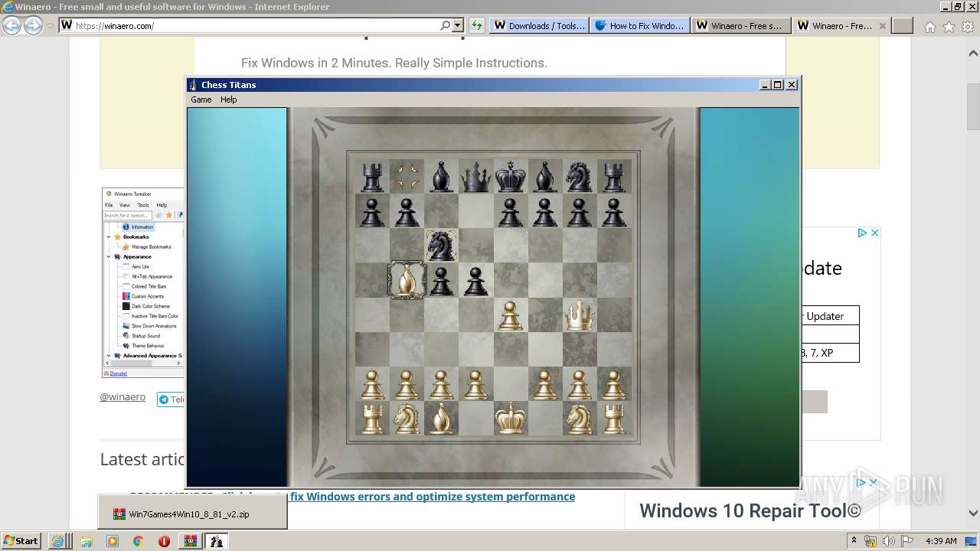
Task: Click the black bishop beside the black king
Action: [544, 177]
